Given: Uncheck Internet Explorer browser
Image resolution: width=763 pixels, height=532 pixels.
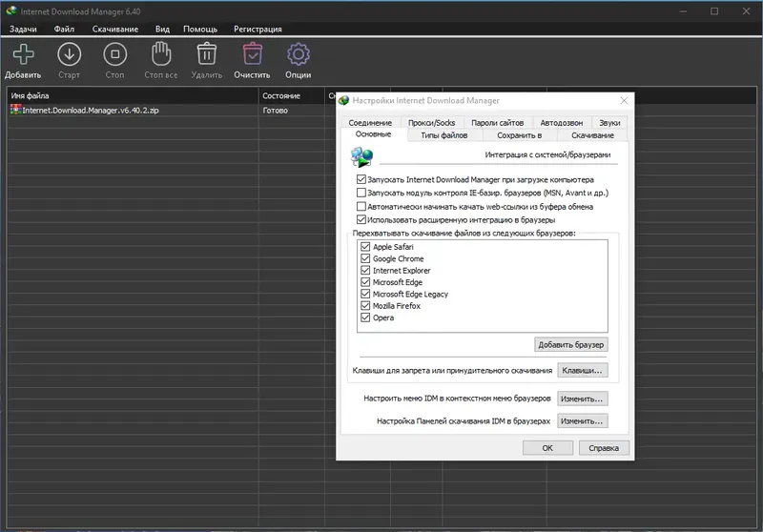Looking at the screenshot, I should 365,270.
